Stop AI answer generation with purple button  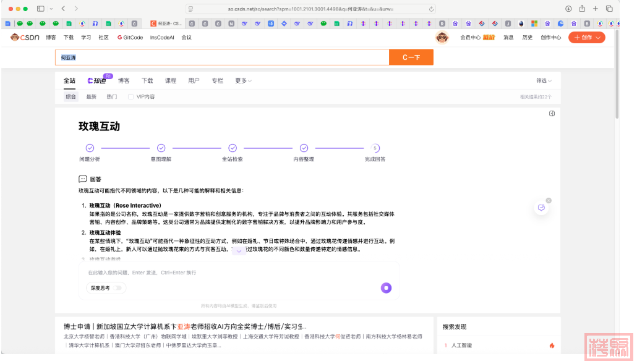tap(386, 287)
